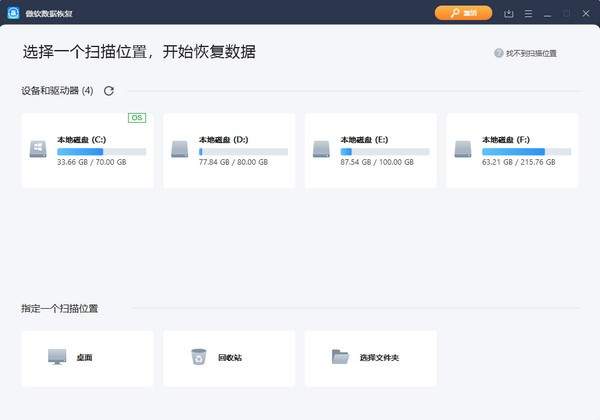Click the 回收站 recycle bin icon
The width and height of the screenshot is (600, 420).
pos(199,357)
